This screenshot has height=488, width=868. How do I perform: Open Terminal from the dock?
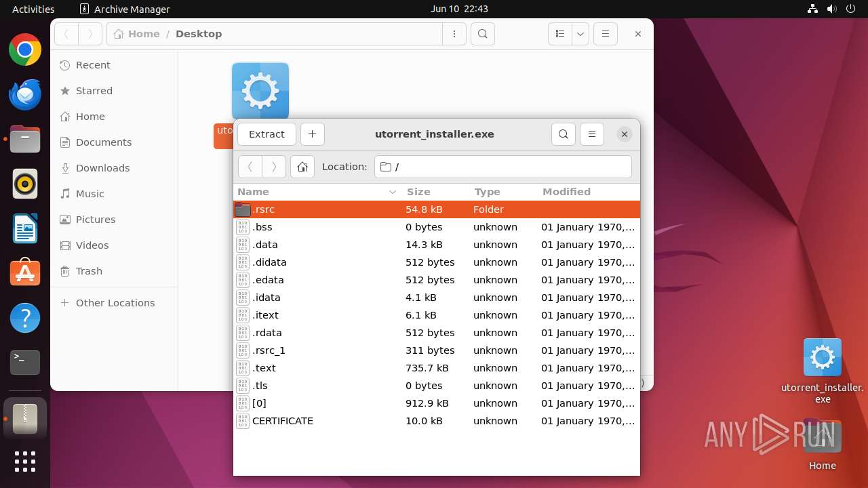pos(25,363)
